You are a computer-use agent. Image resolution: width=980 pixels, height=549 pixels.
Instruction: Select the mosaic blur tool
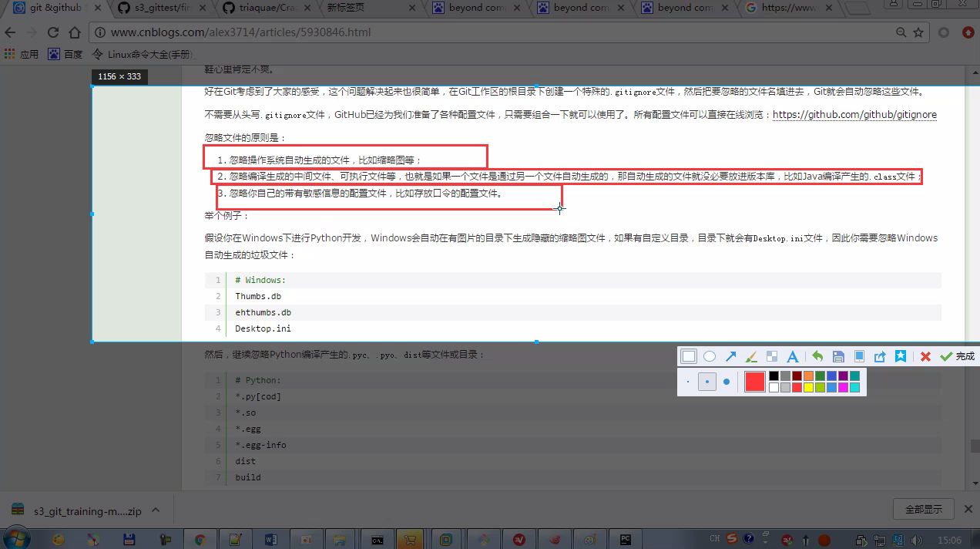(771, 356)
